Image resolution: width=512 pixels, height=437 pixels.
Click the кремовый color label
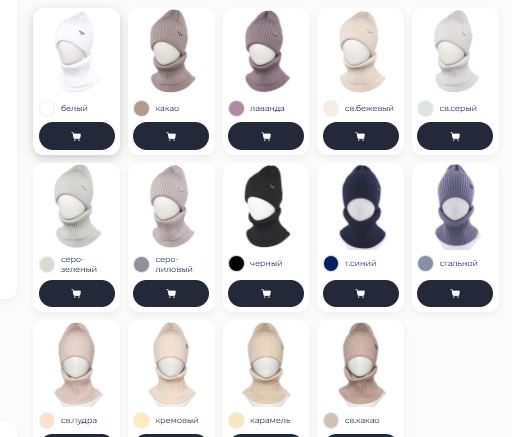click(x=177, y=420)
